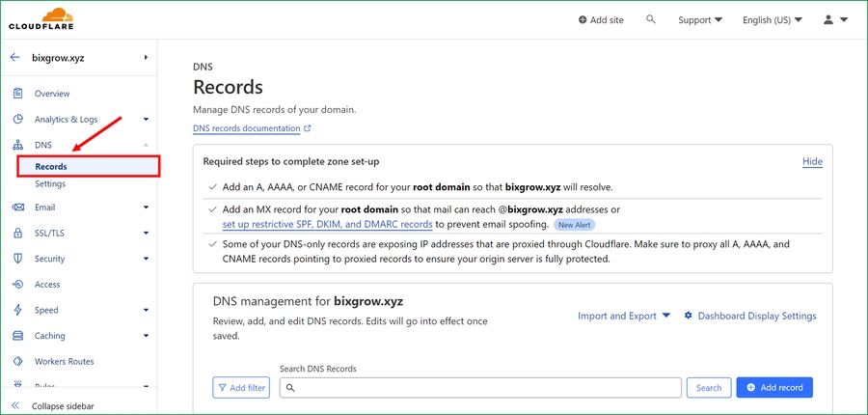This screenshot has width=868, height=415.
Task: Click the Analytics & Logs chart icon
Action: point(16,120)
